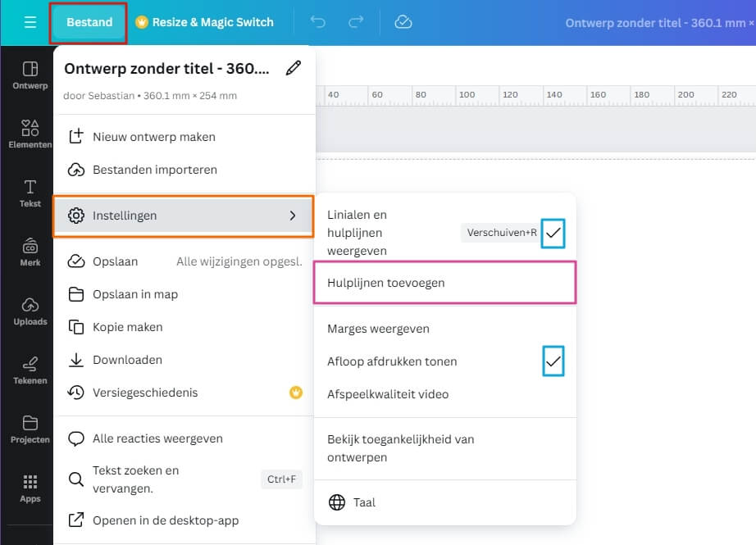Open the Uploads sidebar panel
The width and height of the screenshot is (756, 545).
pos(30,311)
